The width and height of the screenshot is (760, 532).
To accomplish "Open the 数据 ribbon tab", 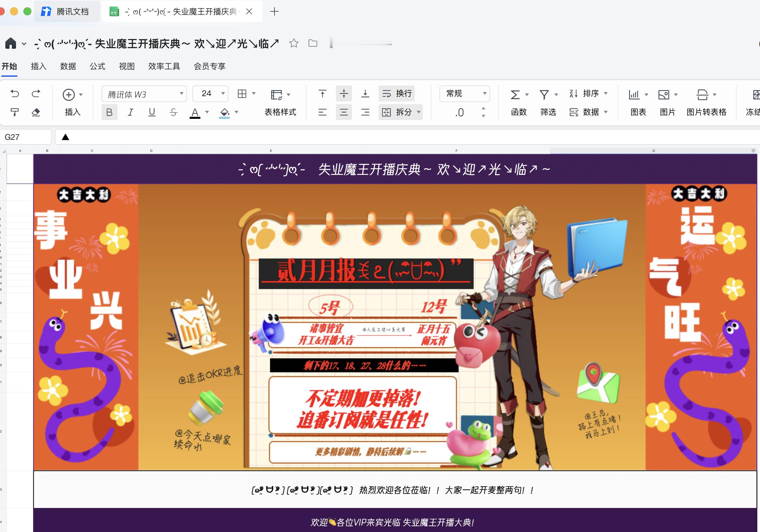I will [68, 66].
